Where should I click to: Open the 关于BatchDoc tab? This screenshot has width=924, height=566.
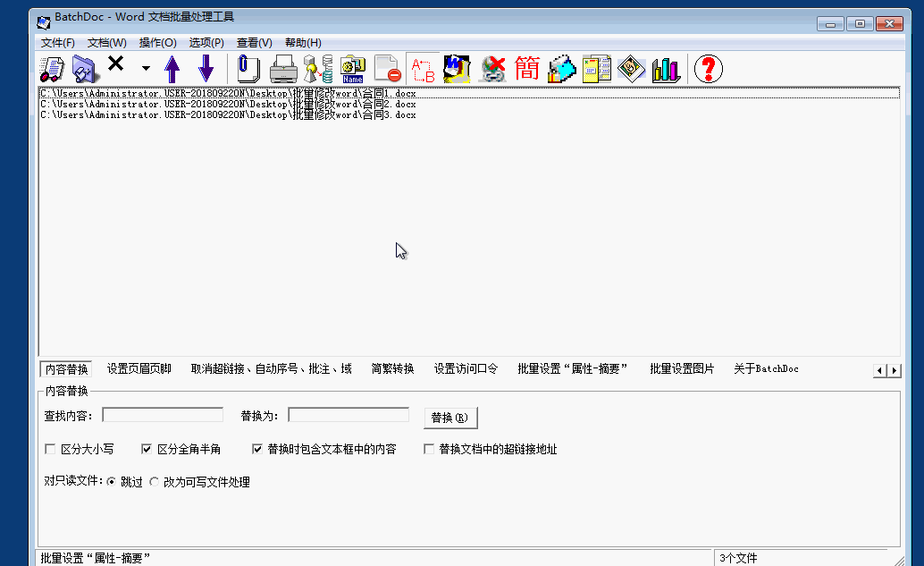click(x=766, y=369)
